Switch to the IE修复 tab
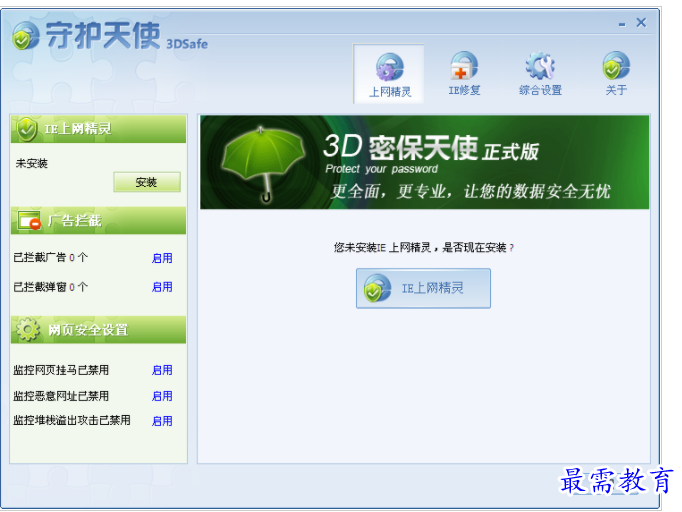682x512 pixels. coord(464,74)
